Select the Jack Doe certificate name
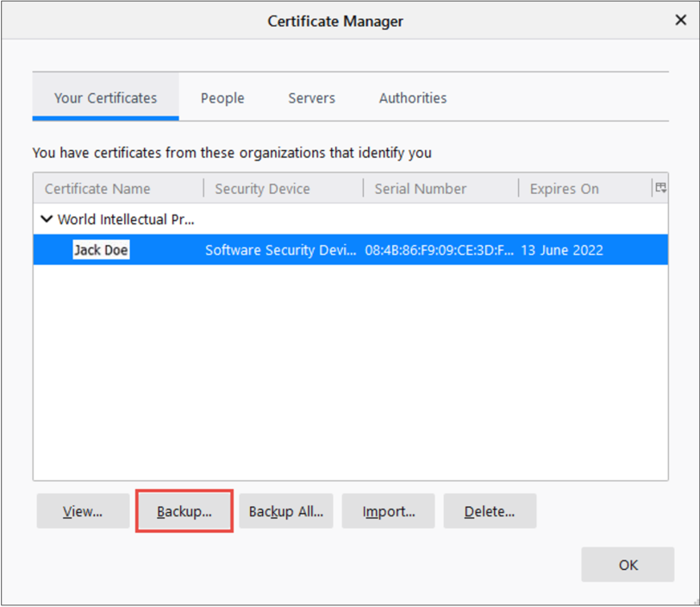The width and height of the screenshot is (700, 607). 101,251
